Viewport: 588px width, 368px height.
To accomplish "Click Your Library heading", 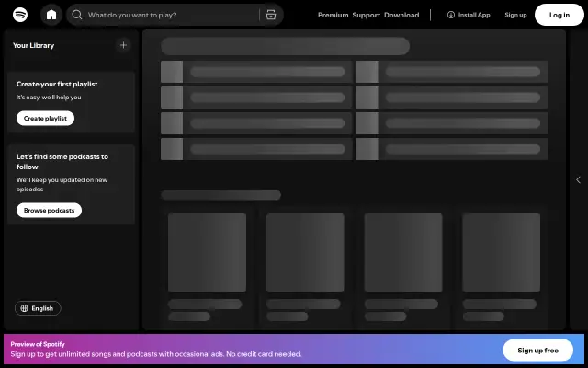I will click(x=34, y=45).
